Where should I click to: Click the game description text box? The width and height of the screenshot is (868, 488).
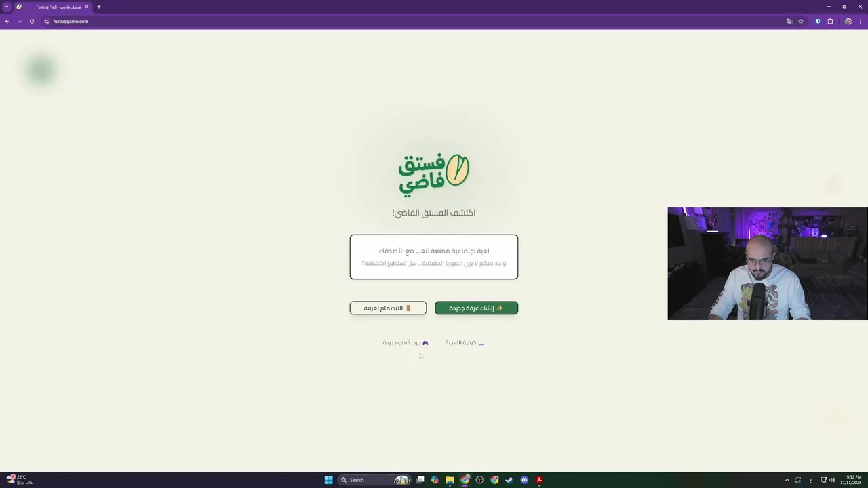(434, 257)
